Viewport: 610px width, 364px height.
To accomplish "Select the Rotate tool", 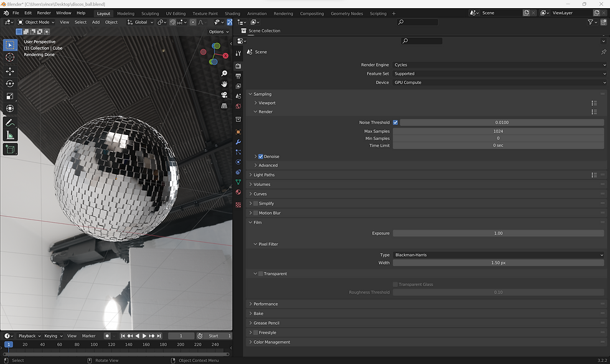I will point(10,83).
